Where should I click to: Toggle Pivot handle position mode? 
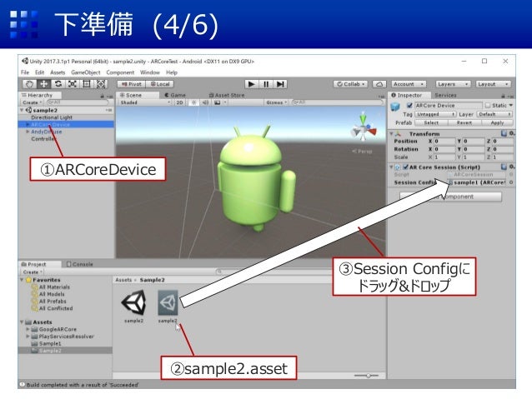click(132, 84)
